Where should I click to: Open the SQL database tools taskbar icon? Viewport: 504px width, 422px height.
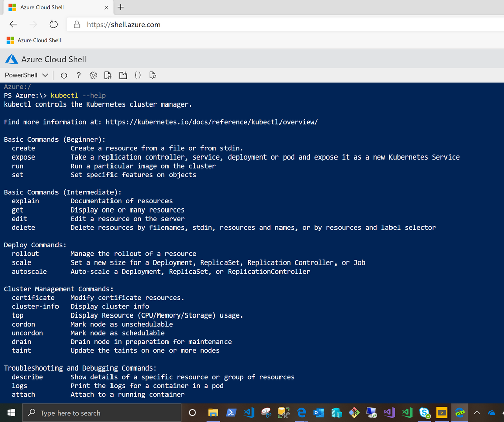coord(284,413)
